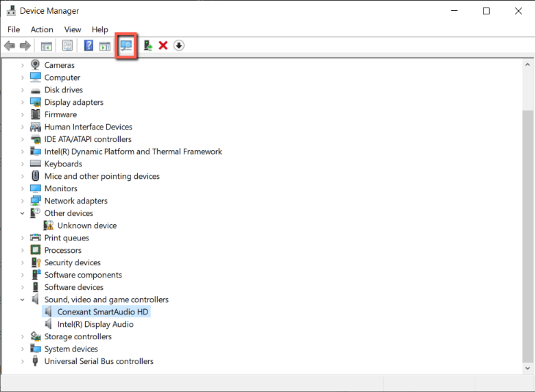Click Show/Hide Console Tree toolbar icon
This screenshot has width=535, height=392.
coord(47,46)
